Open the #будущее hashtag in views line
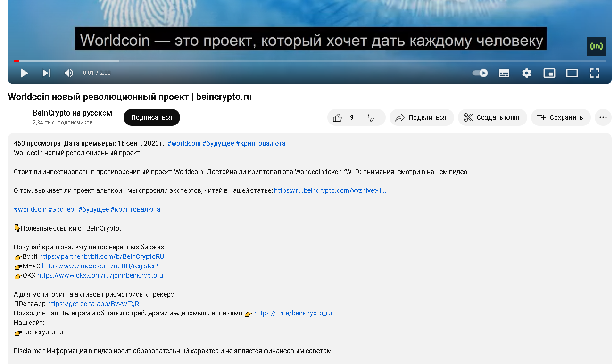Image resolution: width=614 pixels, height=364 pixels. 218,143
